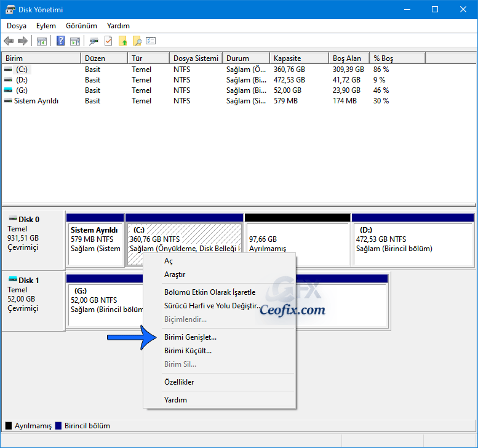The width and height of the screenshot is (478, 448).
Task: Open the Görünüm menu
Action: click(81, 26)
